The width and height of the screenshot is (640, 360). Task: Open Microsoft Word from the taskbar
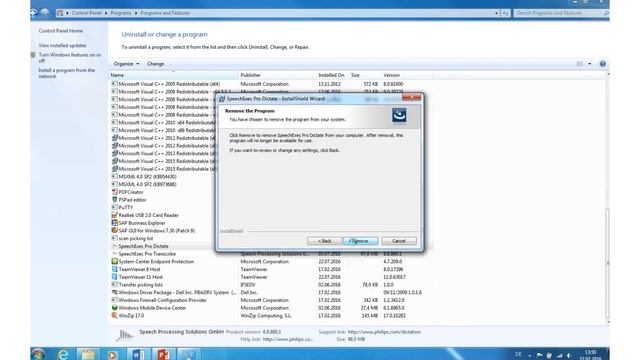138,354
